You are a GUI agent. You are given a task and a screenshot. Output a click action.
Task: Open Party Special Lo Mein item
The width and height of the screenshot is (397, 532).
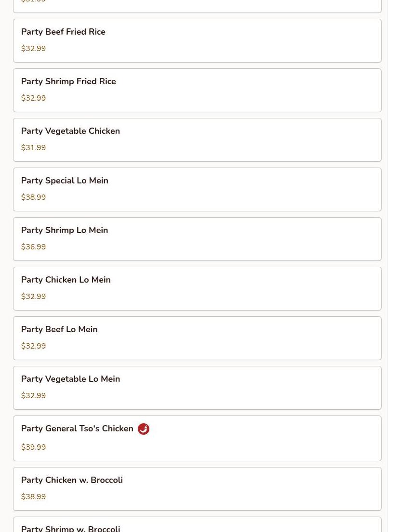(x=198, y=189)
